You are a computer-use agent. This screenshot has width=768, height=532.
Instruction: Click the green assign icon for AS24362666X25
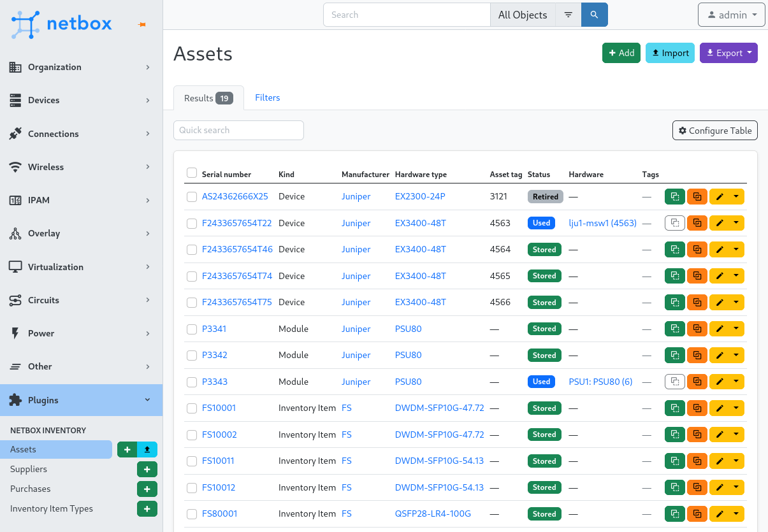674,197
